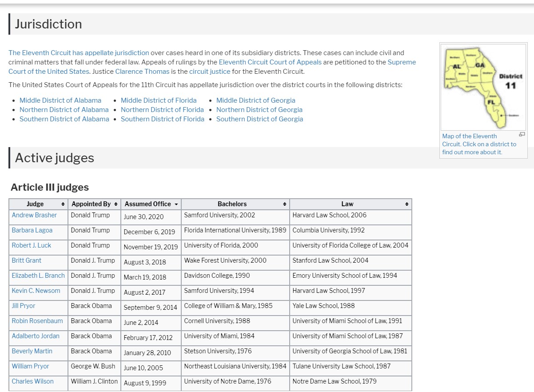Select the 'June 30, 2020' cell
This screenshot has width=534, height=392.
coord(151,217)
